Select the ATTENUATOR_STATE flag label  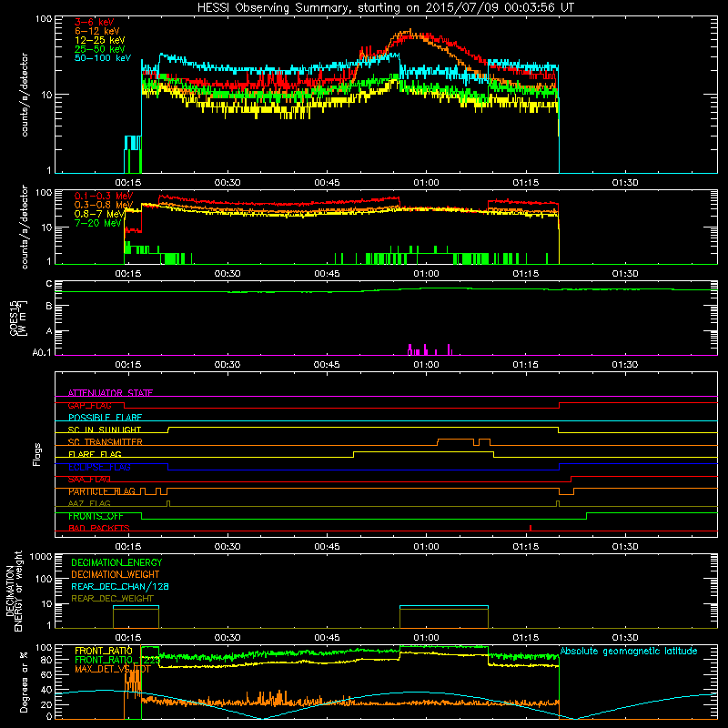(110, 393)
